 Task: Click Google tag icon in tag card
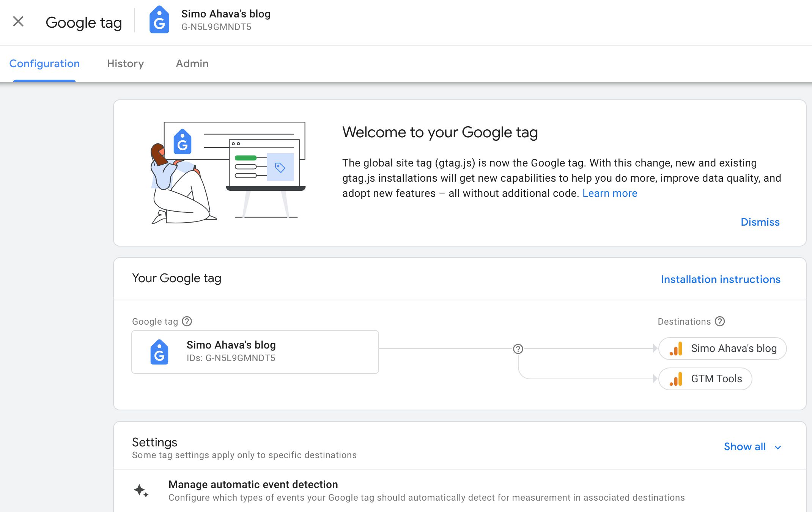[x=159, y=352]
